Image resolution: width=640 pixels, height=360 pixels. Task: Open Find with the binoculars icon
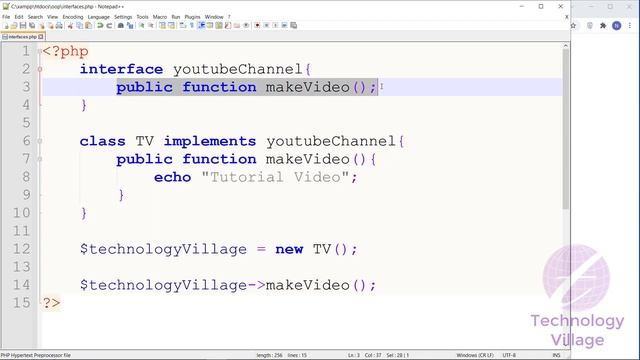(x=121, y=25)
